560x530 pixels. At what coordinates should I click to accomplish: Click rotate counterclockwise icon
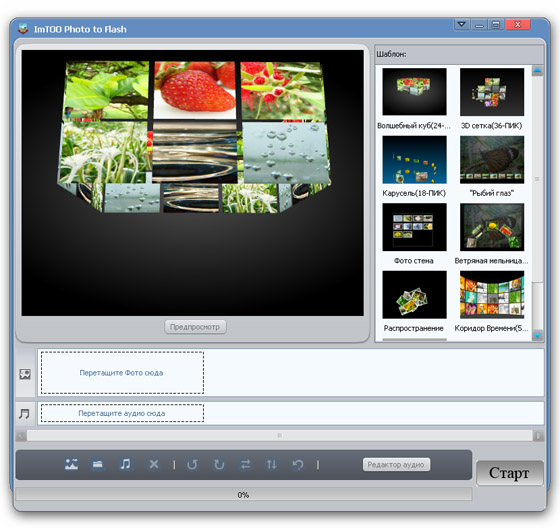coord(192,464)
